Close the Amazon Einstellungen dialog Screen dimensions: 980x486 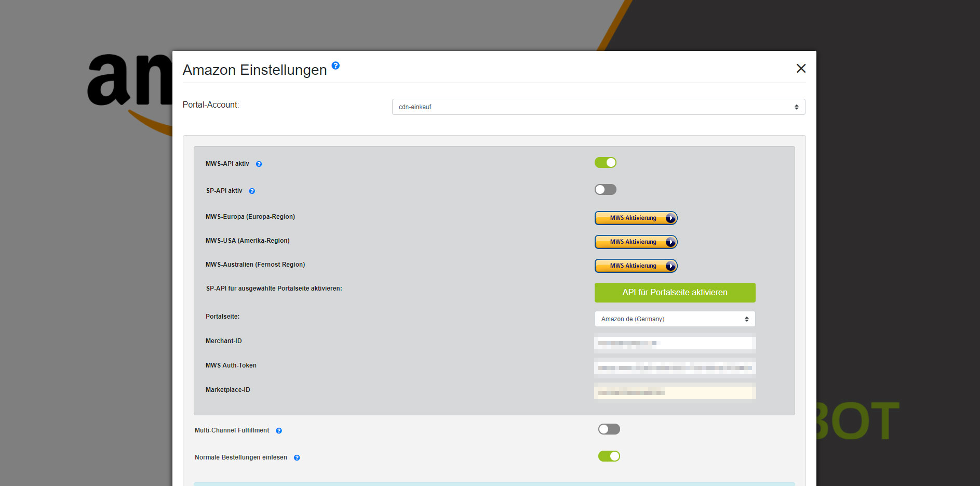[x=801, y=69]
